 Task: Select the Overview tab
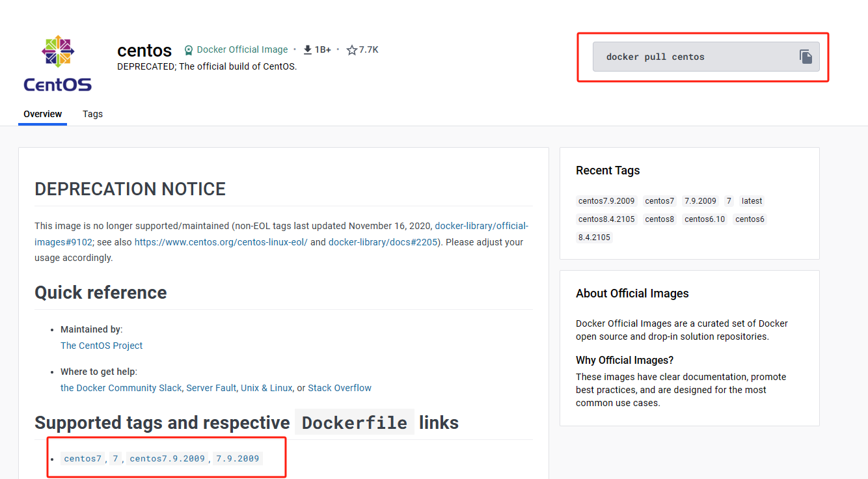42,114
